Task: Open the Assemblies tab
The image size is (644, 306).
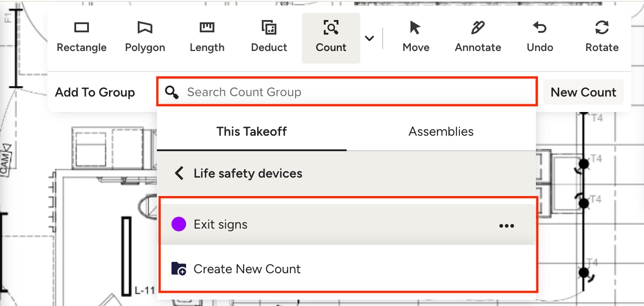Action: [x=441, y=132]
